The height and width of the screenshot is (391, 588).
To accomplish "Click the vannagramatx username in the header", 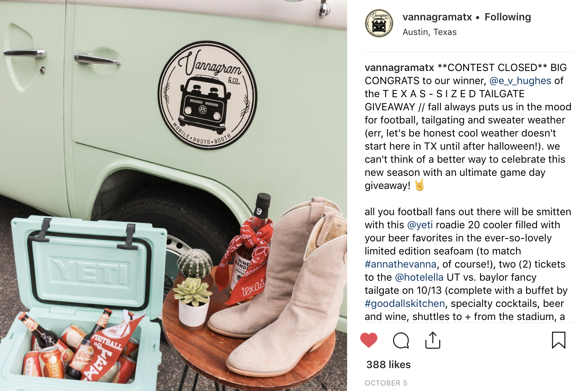I will 437,17.
